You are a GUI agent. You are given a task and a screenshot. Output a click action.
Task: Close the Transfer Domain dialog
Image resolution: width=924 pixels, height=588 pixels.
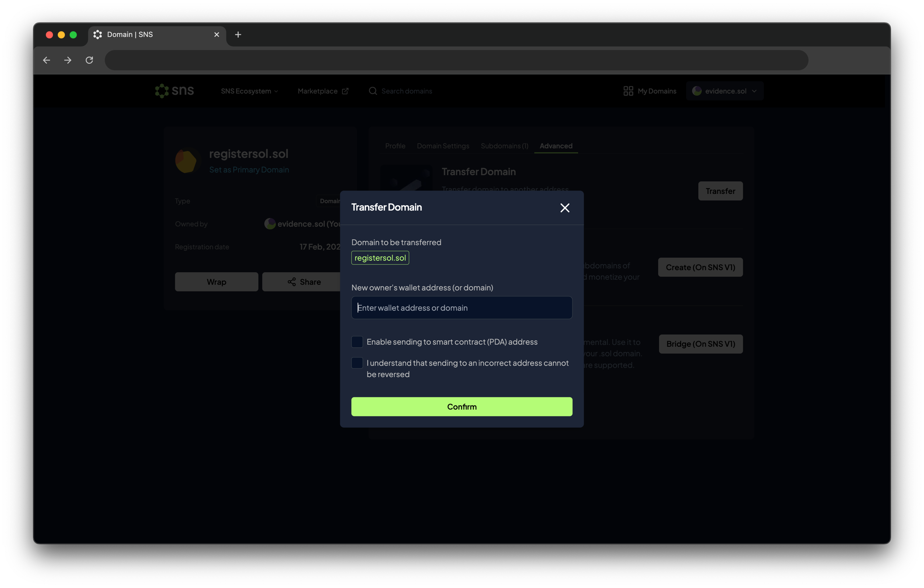tap(565, 208)
